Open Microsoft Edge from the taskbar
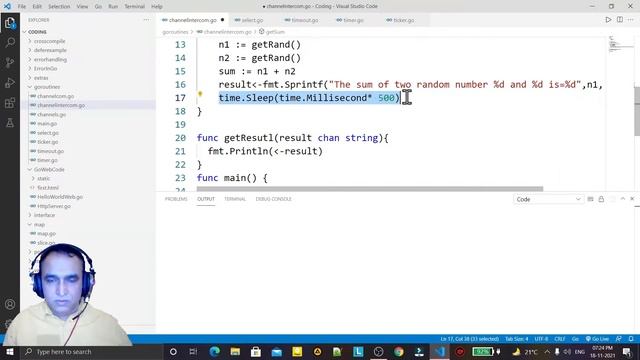Viewport: 640px width, 360px height. 215,352
